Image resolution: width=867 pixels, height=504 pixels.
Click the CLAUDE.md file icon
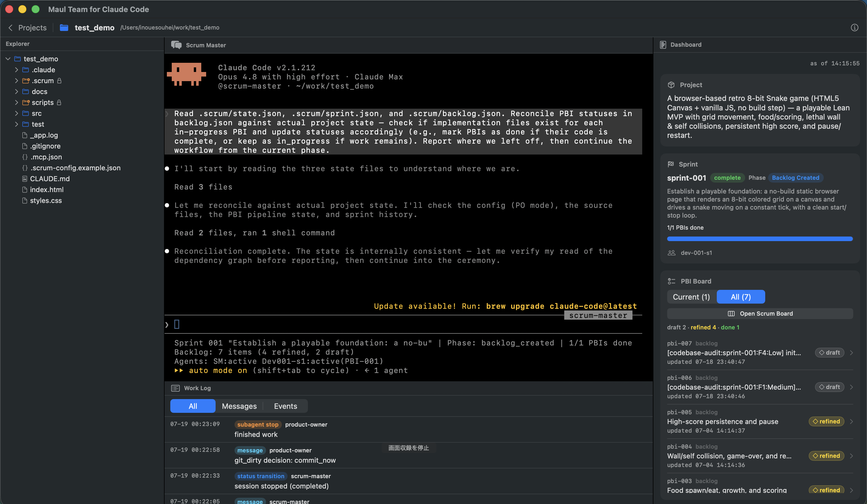point(24,179)
